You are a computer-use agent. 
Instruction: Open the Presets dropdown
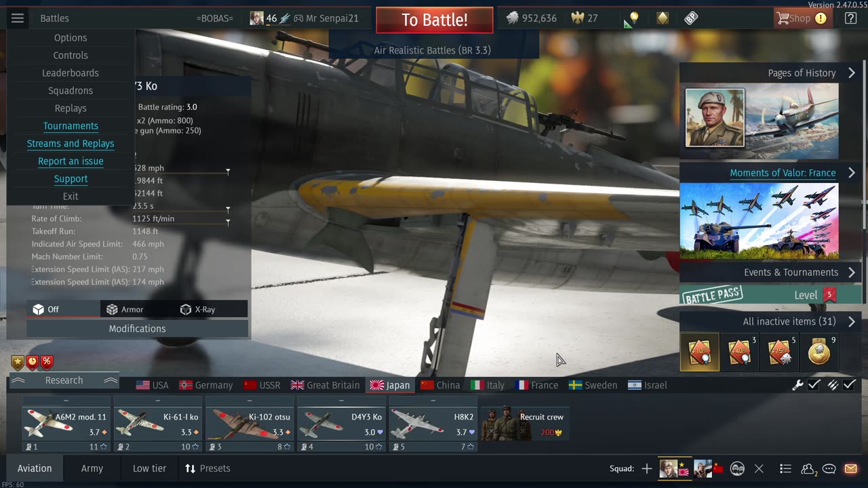pos(208,468)
